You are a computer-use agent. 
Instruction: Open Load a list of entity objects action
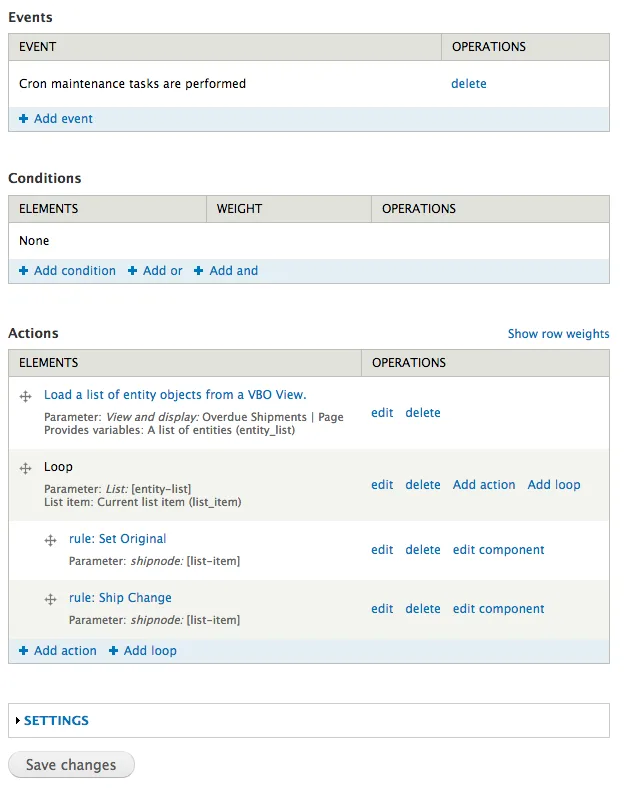click(175, 394)
